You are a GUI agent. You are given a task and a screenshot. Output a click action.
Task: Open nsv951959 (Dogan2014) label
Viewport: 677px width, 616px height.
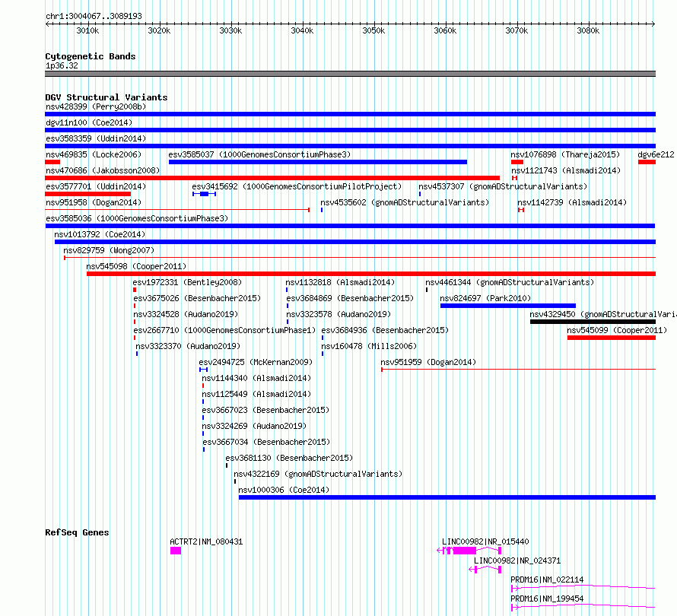tap(428, 362)
